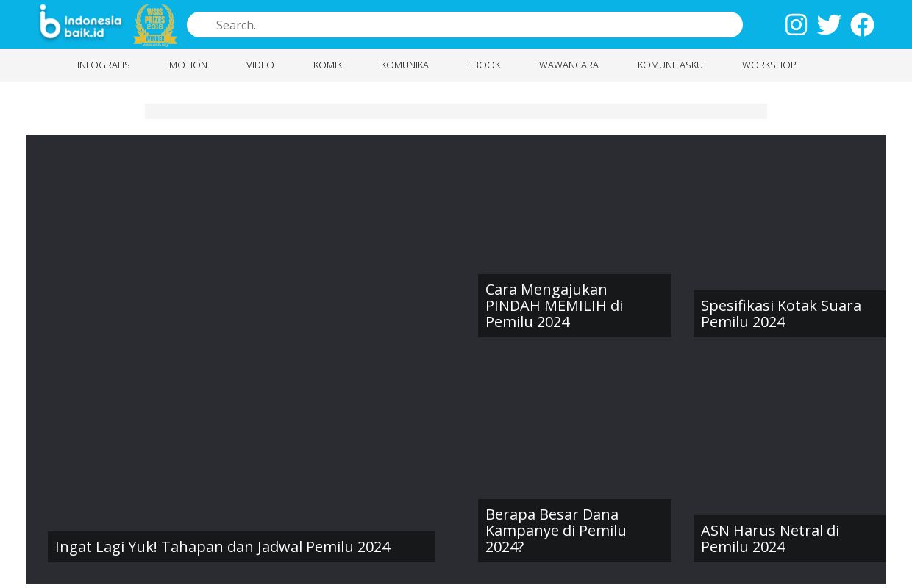The height and width of the screenshot is (588, 912).
Task: Read Cara Mengajukan PINDAH MEMILIH article
Action: pyautogui.click(x=554, y=306)
